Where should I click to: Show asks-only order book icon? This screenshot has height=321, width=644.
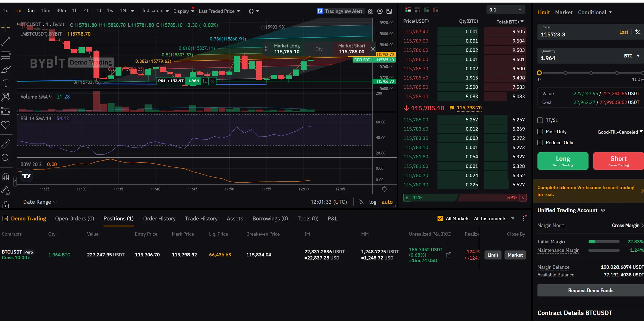pos(436,10)
